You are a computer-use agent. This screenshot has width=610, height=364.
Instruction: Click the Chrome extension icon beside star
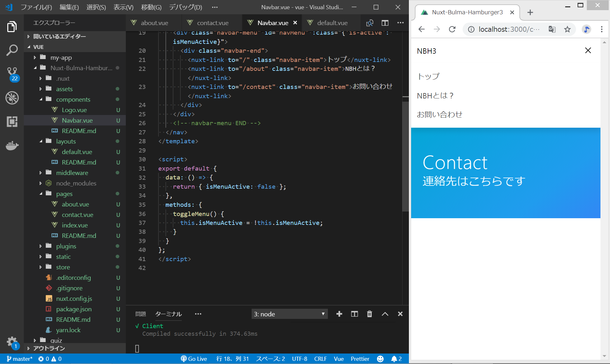pos(586,29)
